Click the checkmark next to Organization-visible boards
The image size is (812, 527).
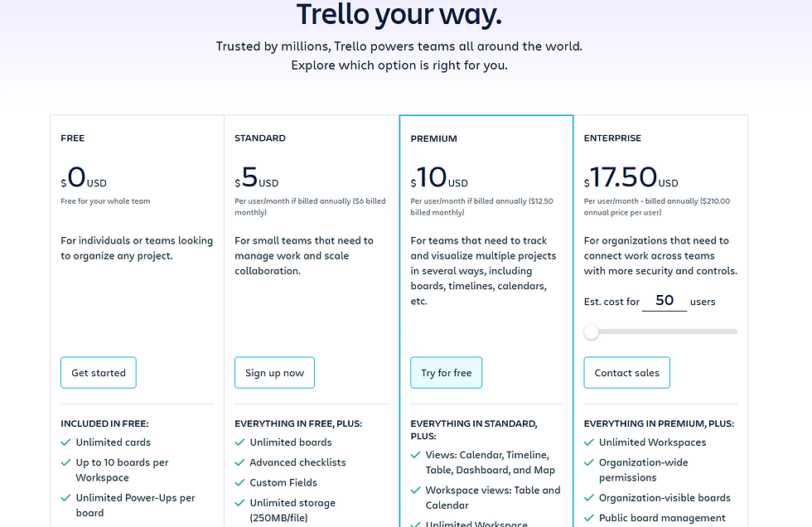[589, 498]
